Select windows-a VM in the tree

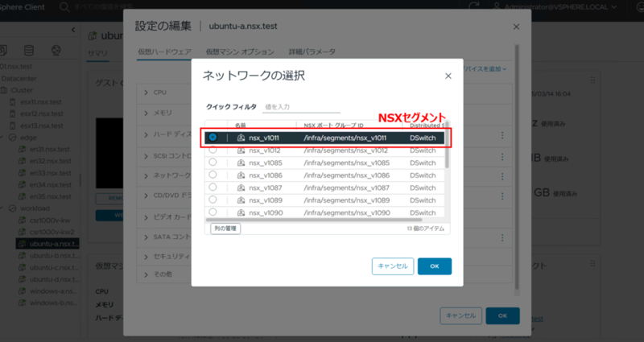click(53, 291)
